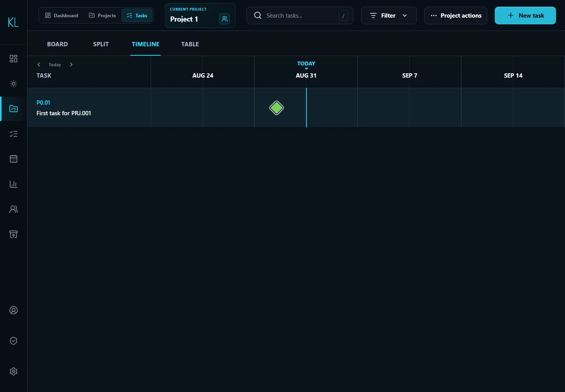Open the Filter dropdown
This screenshot has width=565, height=392.
pyautogui.click(x=388, y=16)
